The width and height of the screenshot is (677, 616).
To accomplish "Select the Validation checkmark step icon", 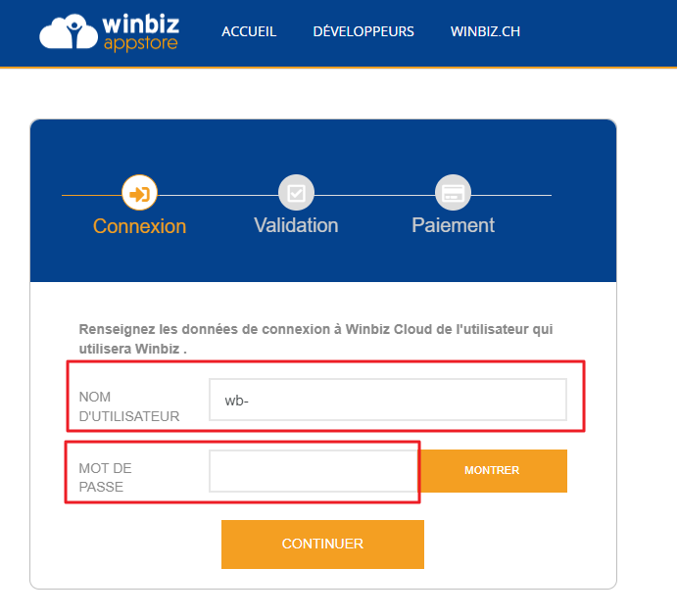I will point(296,193).
